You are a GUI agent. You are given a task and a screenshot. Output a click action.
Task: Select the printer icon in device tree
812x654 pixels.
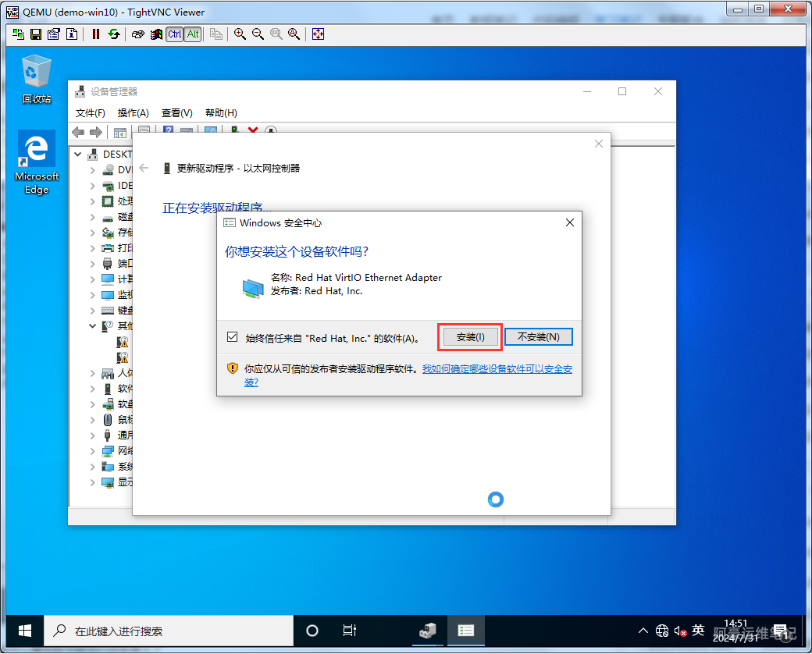108,248
